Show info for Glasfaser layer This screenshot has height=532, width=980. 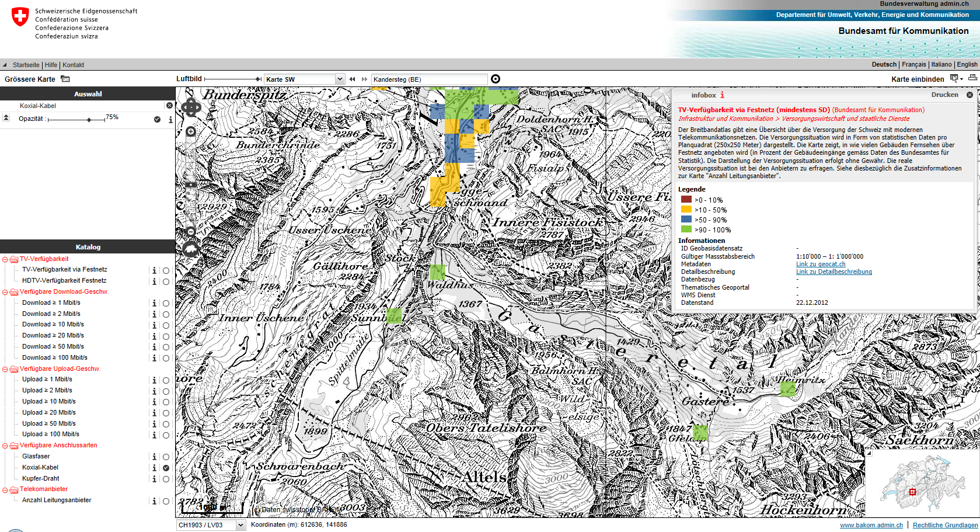click(x=154, y=457)
